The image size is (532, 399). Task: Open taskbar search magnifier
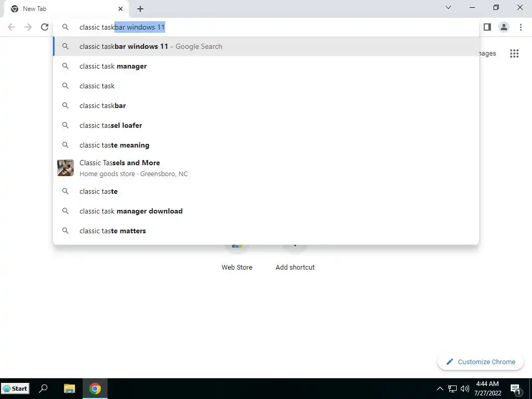tap(43, 389)
